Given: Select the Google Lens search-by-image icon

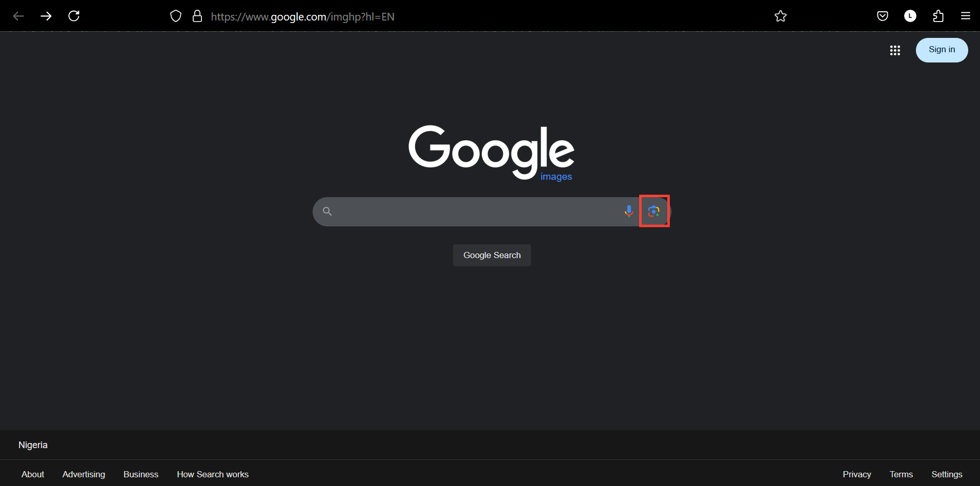Looking at the screenshot, I should 655,211.
